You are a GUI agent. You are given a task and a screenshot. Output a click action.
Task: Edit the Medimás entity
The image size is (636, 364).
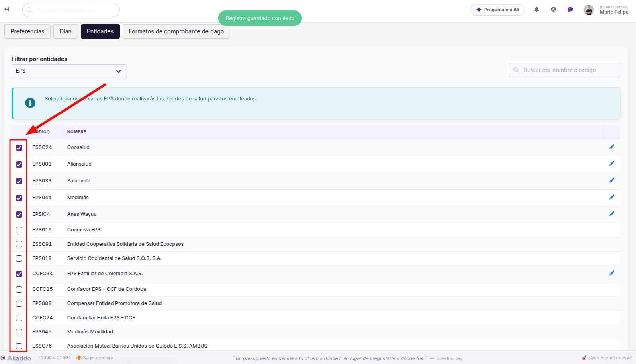(612, 197)
